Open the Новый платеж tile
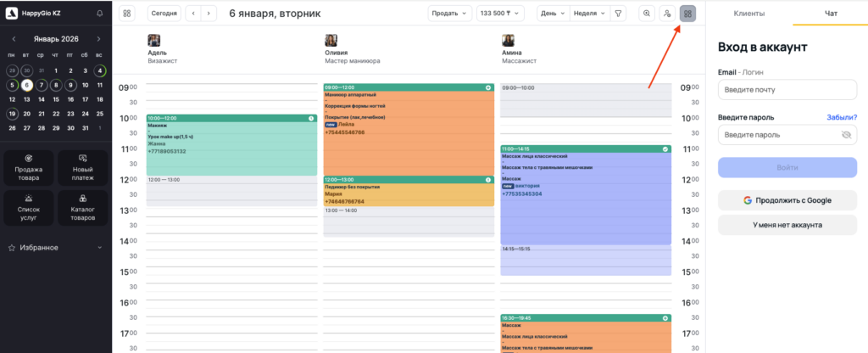868x353 pixels. tap(83, 163)
